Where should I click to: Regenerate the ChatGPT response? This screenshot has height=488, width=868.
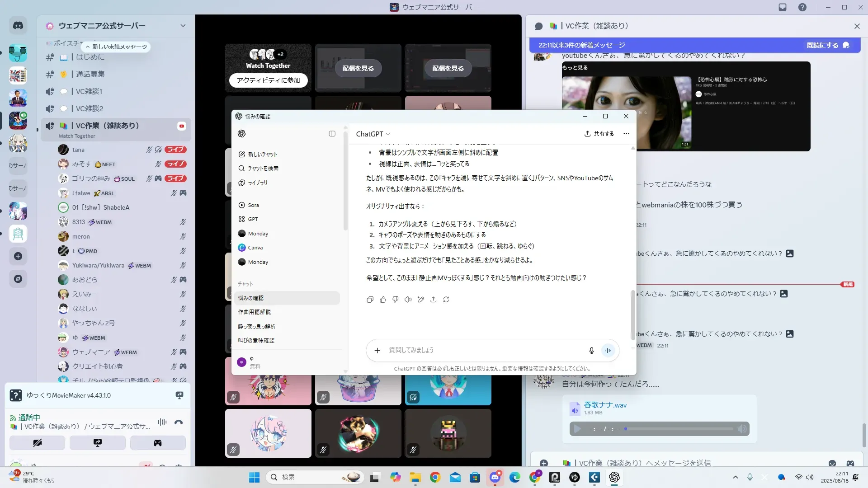(446, 300)
